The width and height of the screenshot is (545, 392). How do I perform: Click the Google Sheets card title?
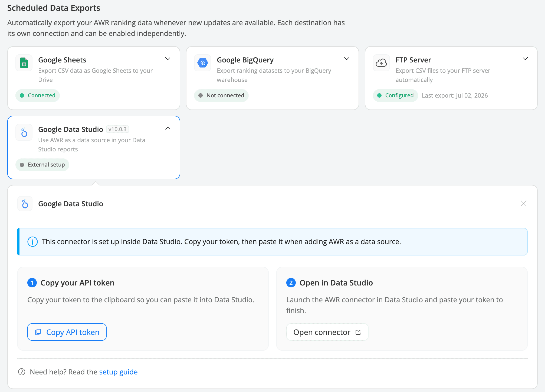62,60
